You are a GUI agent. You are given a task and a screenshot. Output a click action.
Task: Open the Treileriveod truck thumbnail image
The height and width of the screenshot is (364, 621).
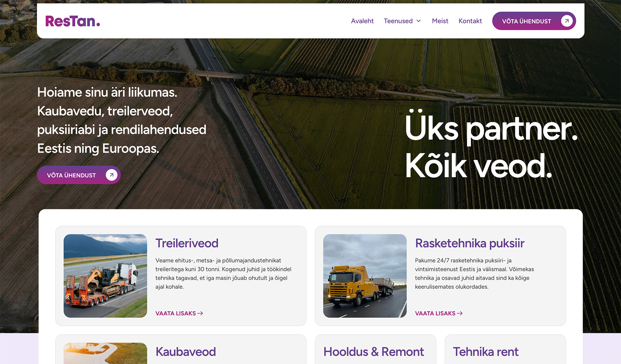pyautogui.click(x=105, y=276)
